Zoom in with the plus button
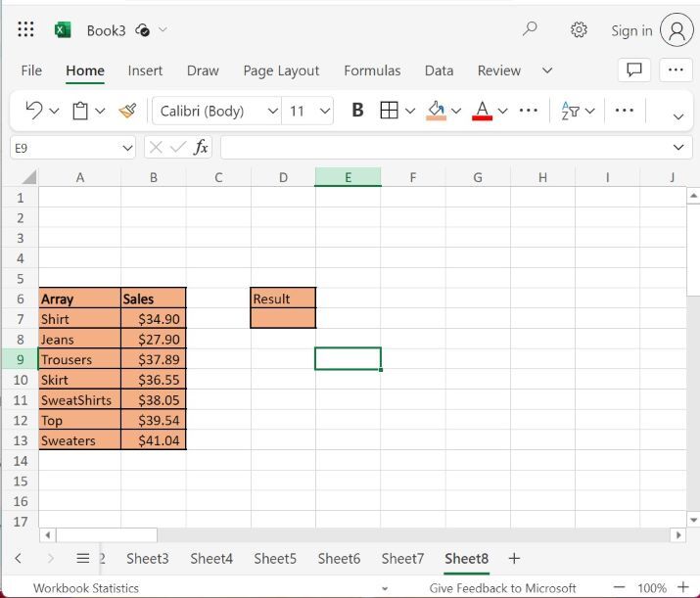The image size is (700, 598). click(x=683, y=587)
